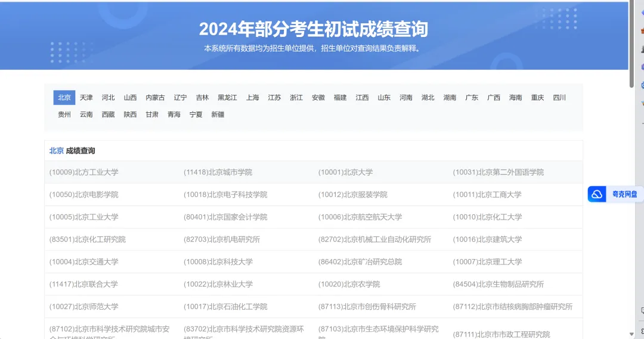This screenshot has height=339, width=644.
Task: Click (10004)北京交通大学 link
Action: pos(84,262)
